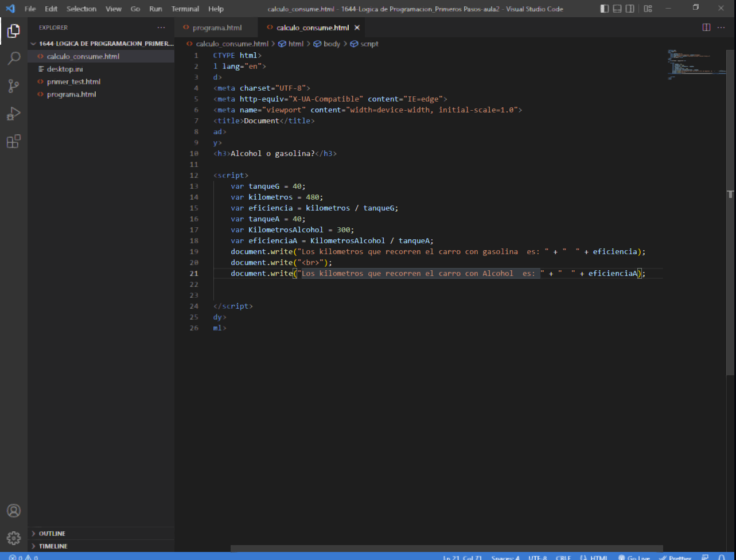The width and height of the screenshot is (736, 560).
Task: Click errors and warnings count in status bar
Action: pos(23,557)
